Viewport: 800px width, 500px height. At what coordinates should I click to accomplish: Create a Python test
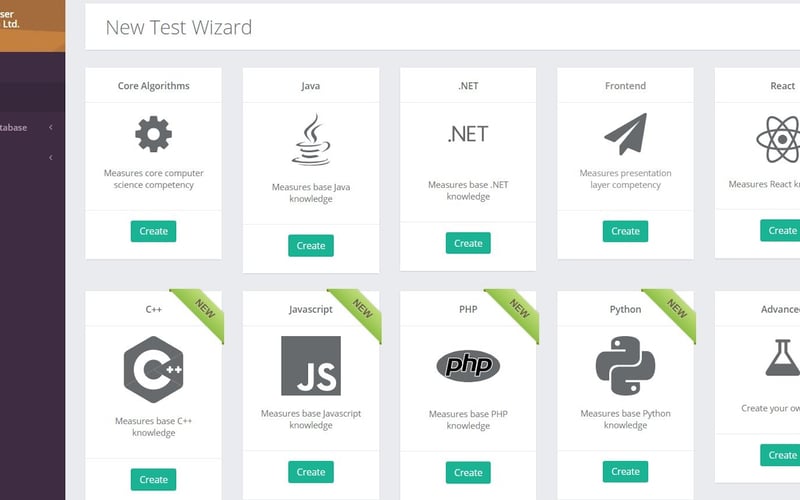[x=626, y=471]
